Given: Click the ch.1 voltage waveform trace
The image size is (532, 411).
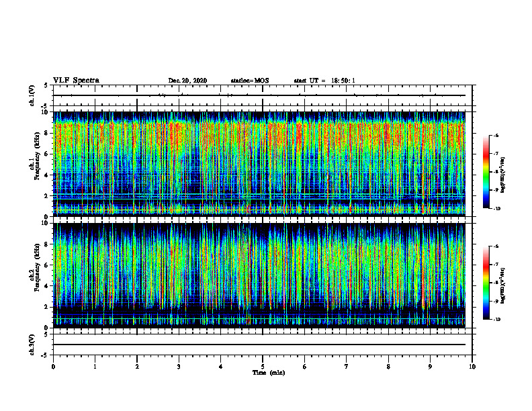Looking at the screenshot, I should point(259,95).
